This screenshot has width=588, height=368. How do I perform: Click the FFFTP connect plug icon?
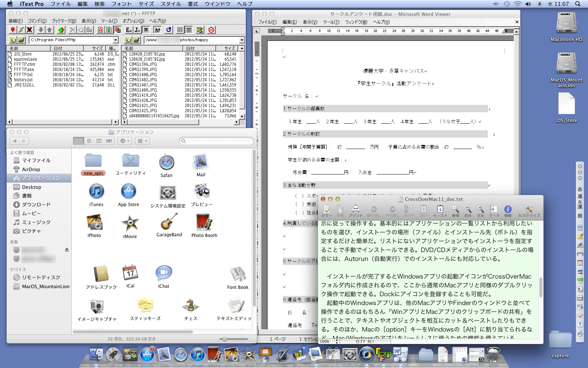click(x=13, y=30)
